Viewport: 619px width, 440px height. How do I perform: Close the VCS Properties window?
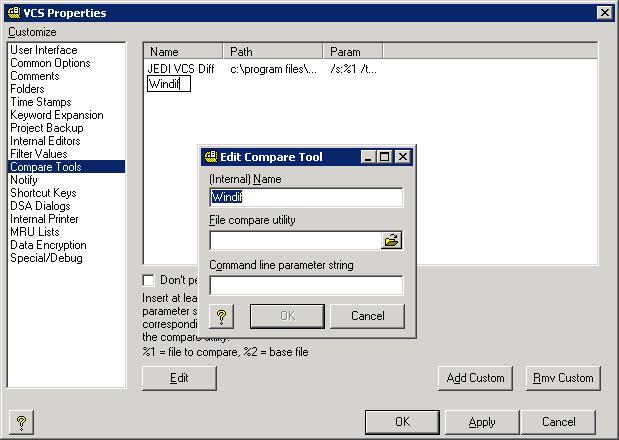click(x=604, y=13)
